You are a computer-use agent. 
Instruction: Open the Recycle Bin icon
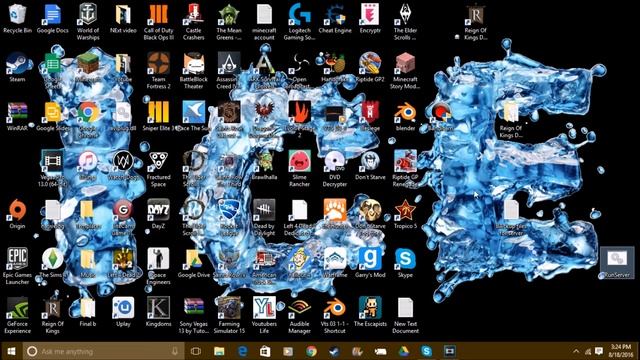[x=17, y=19]
